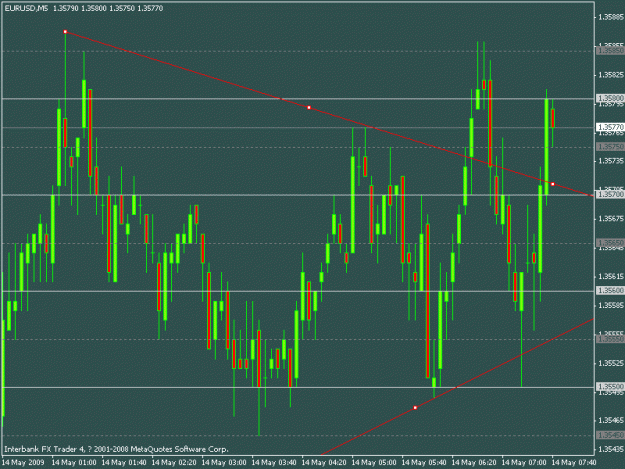The width and height of the screenshot is (625, 469).
Task: Click the 14 May 06:20 time label
Action: [474, 463]
